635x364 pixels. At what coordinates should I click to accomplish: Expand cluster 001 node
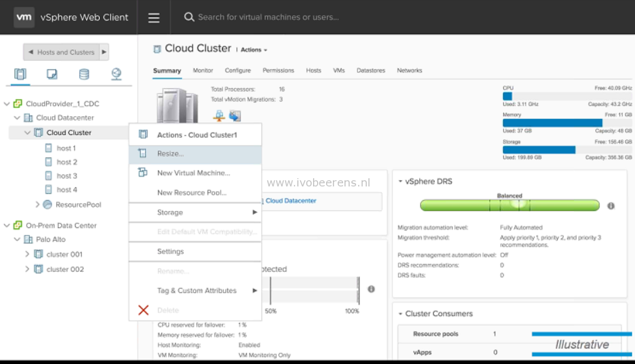point(27,255)
